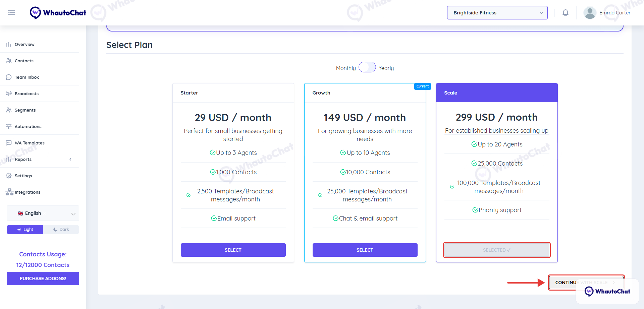The height and width of the screenshot is (309, 644).
Task: Click the Broadcasts signal icon
Action: 9,94
